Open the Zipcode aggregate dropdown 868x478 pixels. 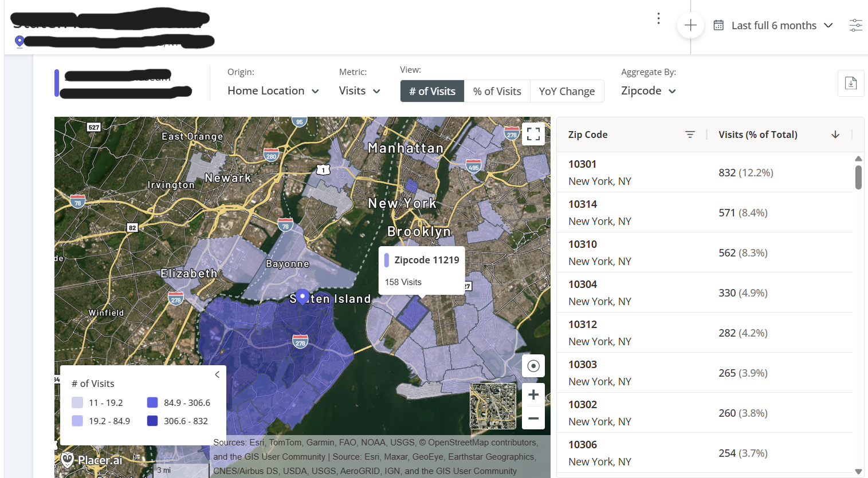click(x=649, y=91)
